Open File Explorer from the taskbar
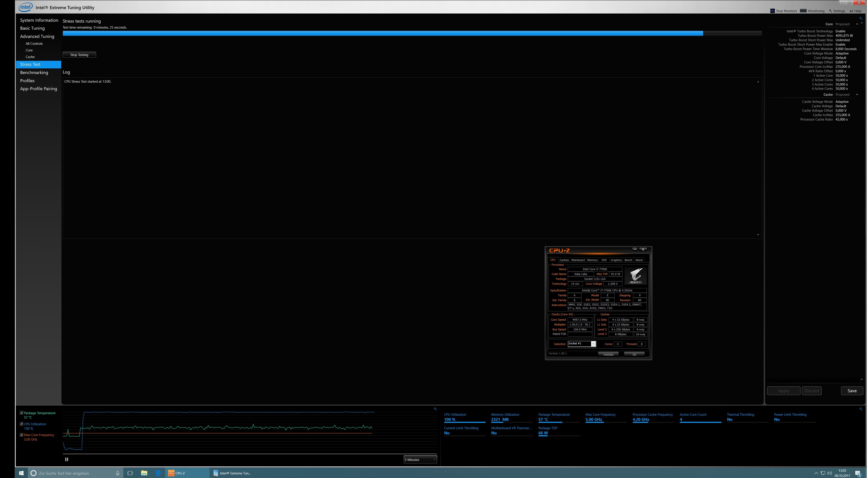 pyautogui.click(x=144, y=473)
